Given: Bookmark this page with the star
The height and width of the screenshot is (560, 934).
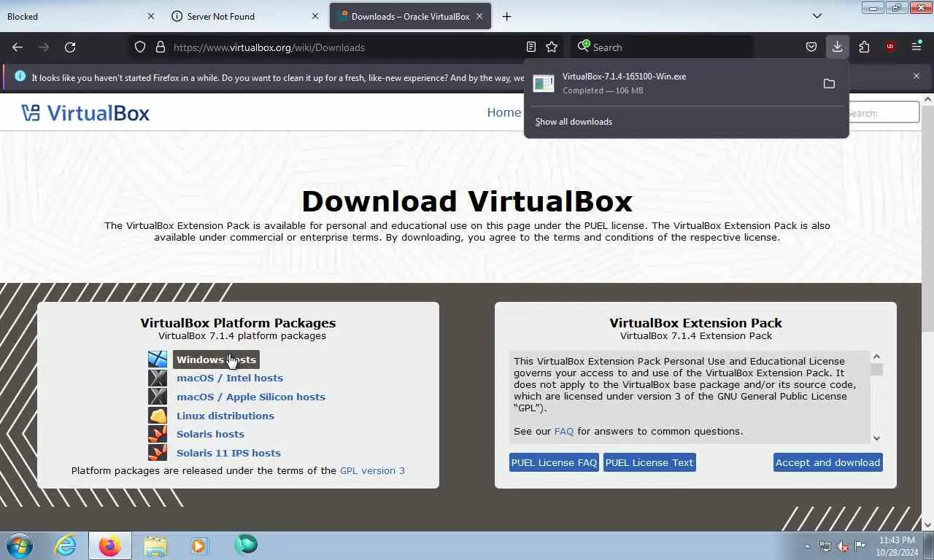Looking at the screenshot, I should (x=552, y=47).
